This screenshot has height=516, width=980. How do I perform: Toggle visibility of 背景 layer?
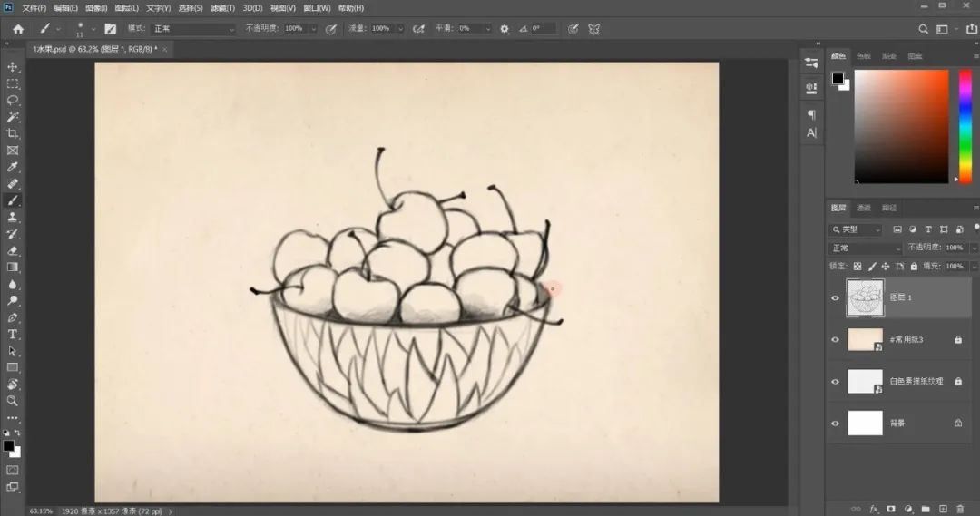[x=835, y=423]
